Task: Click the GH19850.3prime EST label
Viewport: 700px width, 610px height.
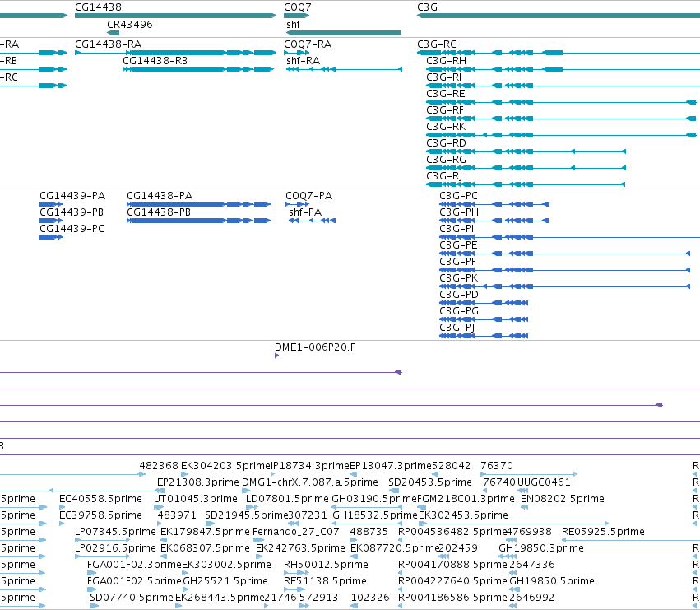Action: [541, 548]
